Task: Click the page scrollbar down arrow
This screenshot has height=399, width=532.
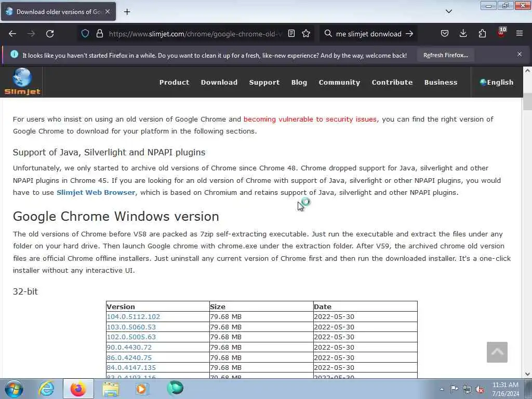Action: pos(527,374)
